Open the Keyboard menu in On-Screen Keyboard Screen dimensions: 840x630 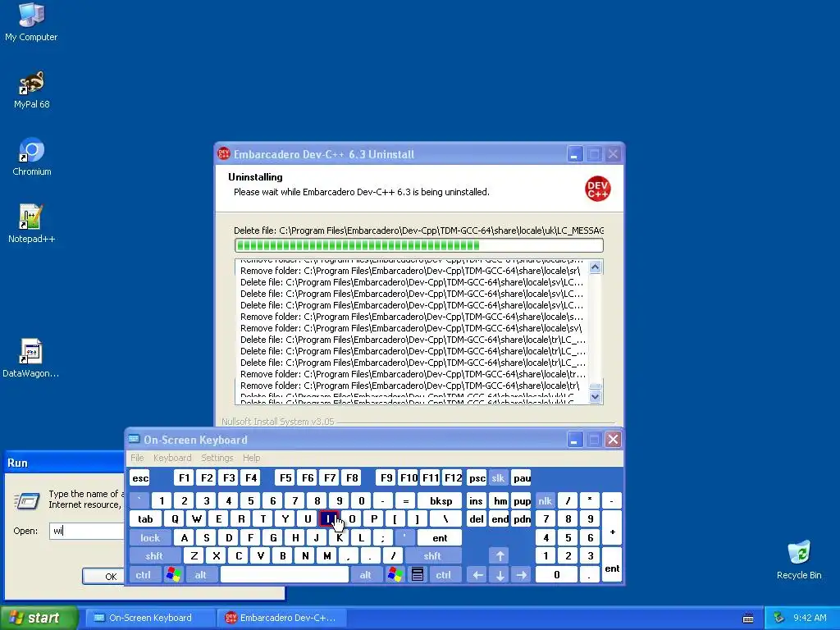coord(172,458)
